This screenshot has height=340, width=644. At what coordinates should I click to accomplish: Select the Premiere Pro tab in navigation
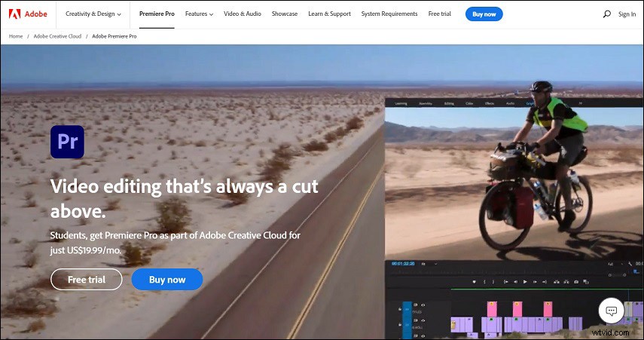click(x=157, y=14)
